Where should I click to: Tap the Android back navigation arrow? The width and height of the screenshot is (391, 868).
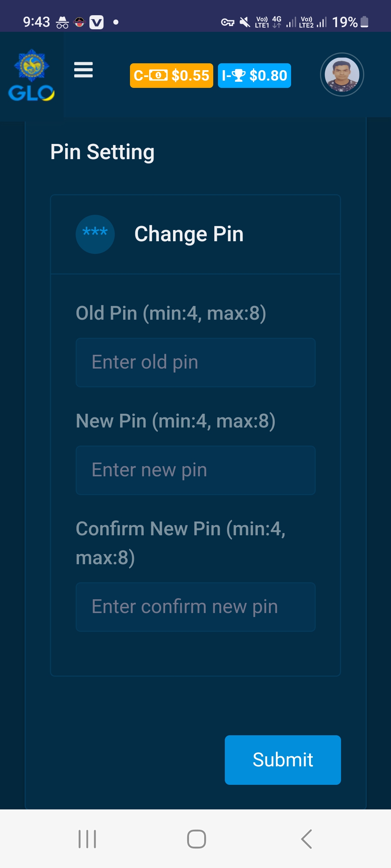[x=306, y=839]
